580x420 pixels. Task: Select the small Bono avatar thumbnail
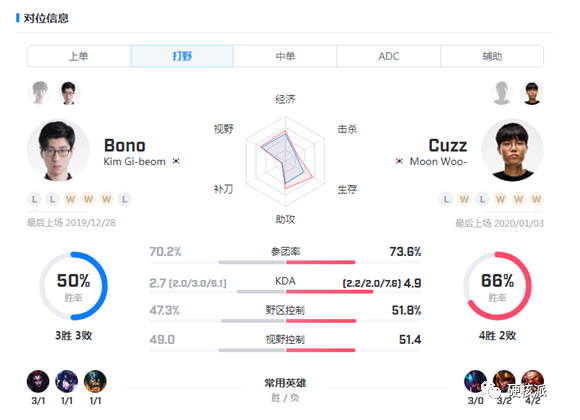pos(69,93)
